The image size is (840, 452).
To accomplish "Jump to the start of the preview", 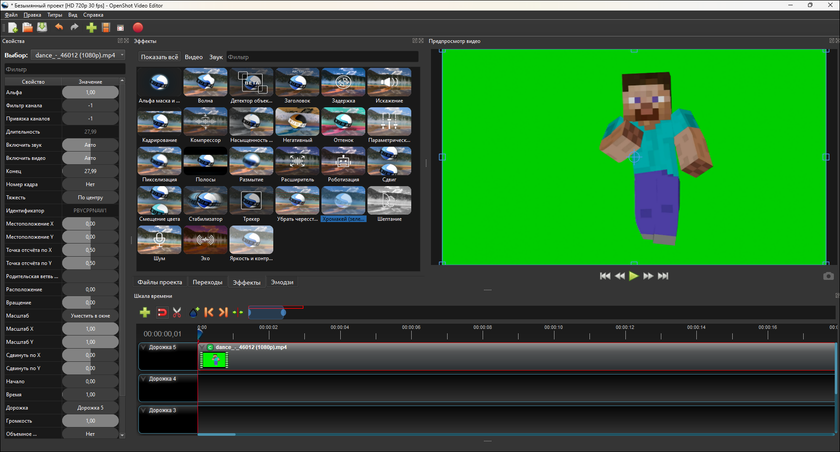I will pyautogui.click(x=605, y=276).
